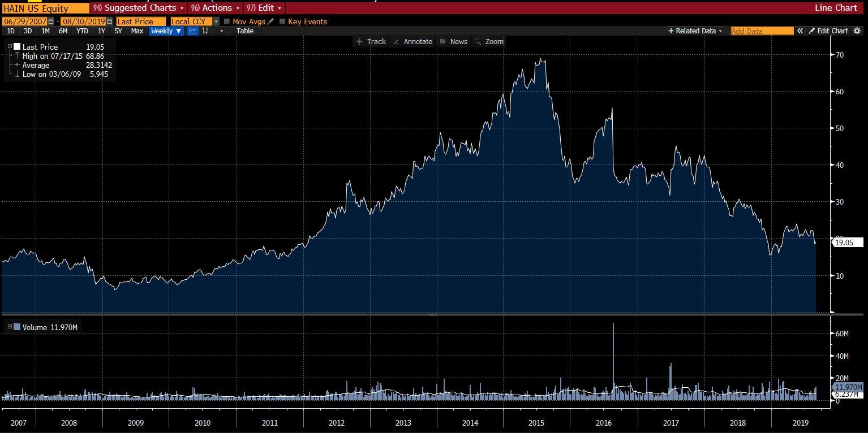Open the Edit dropdown menu

(264, 8)
